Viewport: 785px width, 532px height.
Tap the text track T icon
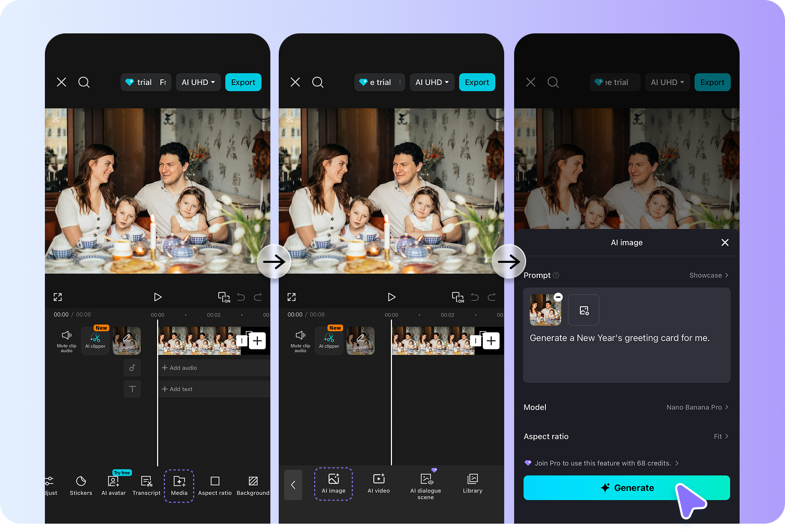(x=132, y=389)
